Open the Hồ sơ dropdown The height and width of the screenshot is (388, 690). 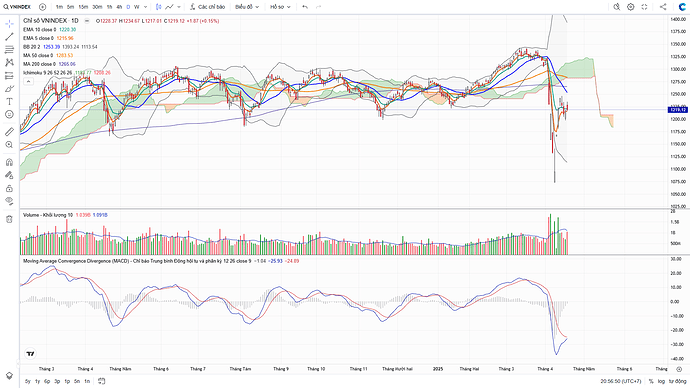pyautogui.click(x=280, y=7)
